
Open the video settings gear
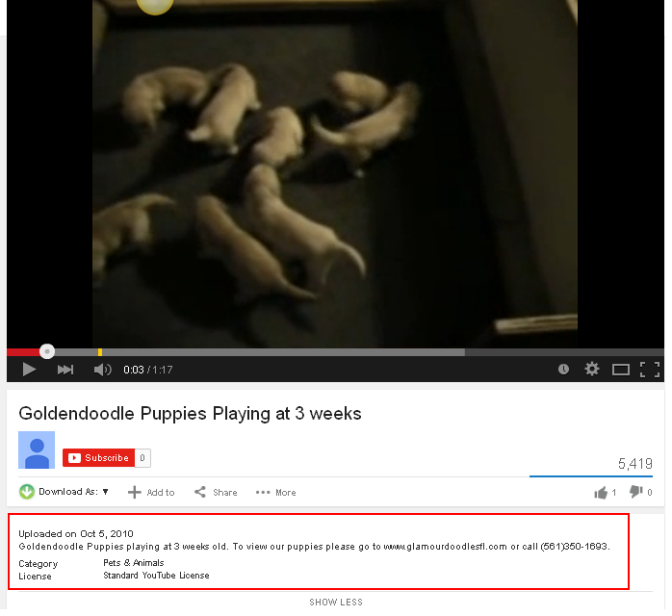tap(592, 369)
